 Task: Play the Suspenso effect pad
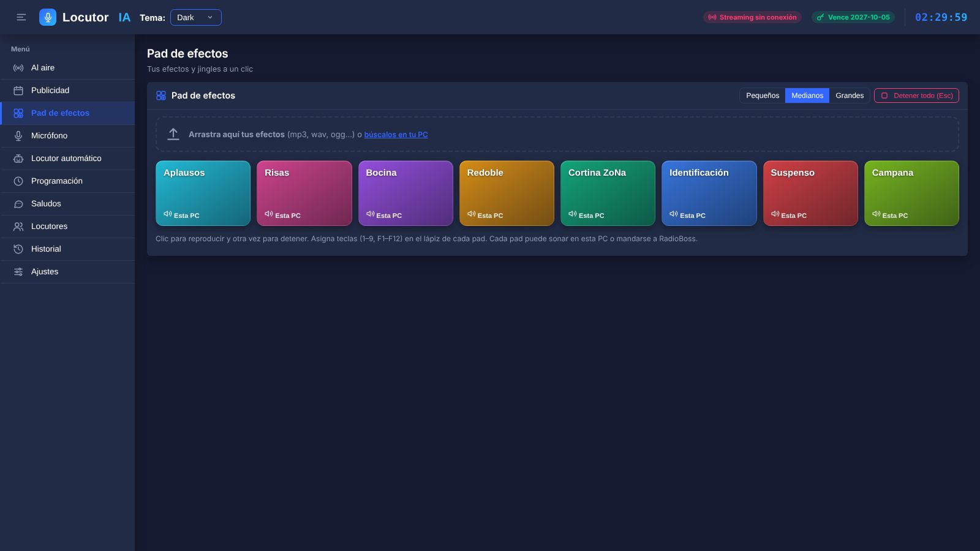(810, 193)
